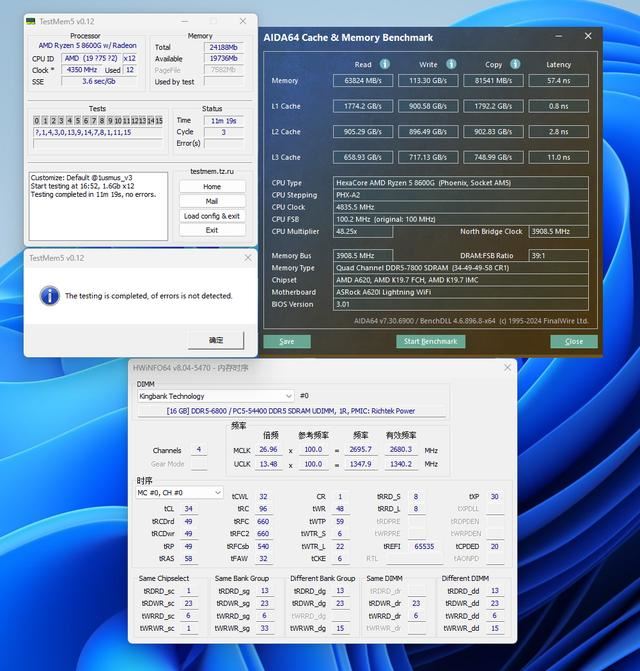Click the TestMem5 title bar app icon
This screenshot has height=671, width=640.
(32, 21)
